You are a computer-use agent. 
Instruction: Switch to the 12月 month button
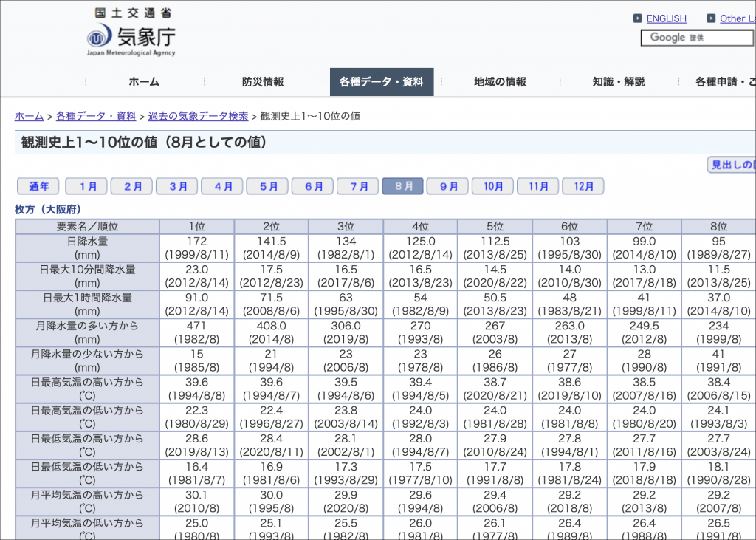[x=583, y=186]
